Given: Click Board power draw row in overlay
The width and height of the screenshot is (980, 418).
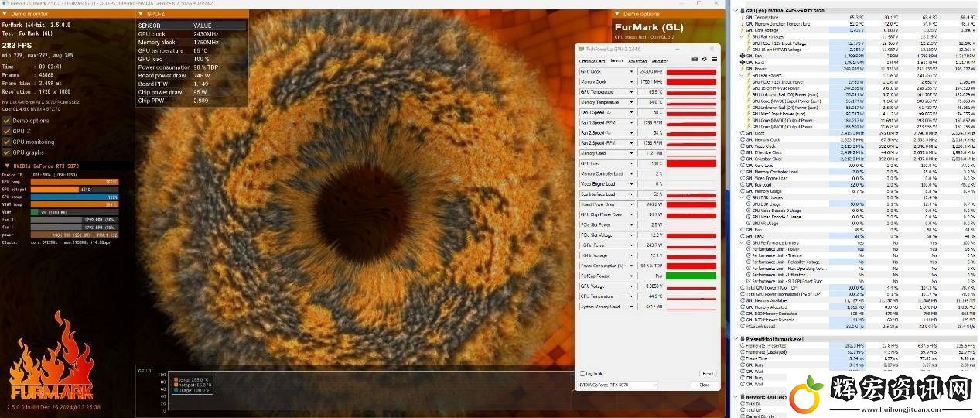Looking at the screenshot, I should 193,76.
